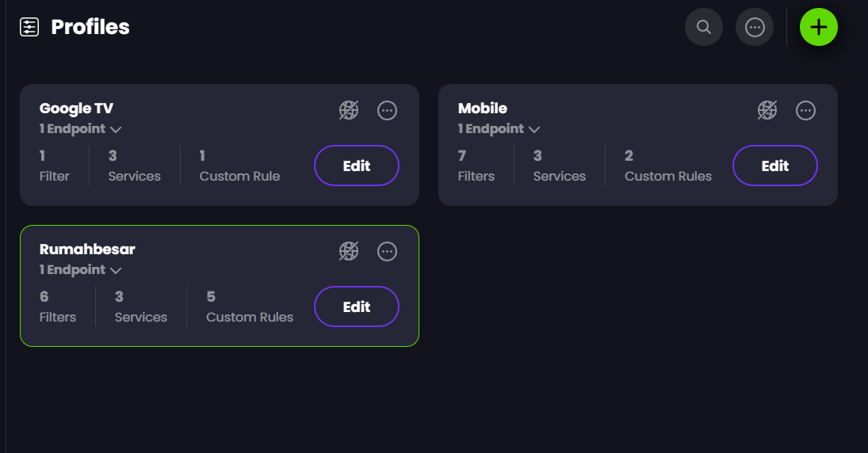Toggle the globe icon on Rumahbesar profile

[349, 251]
